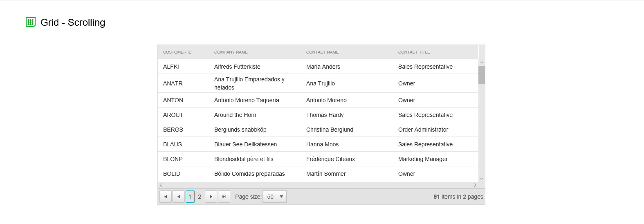Go to the first page of the grid
Viewport: 644px width, 224px height.
[165, 197]
